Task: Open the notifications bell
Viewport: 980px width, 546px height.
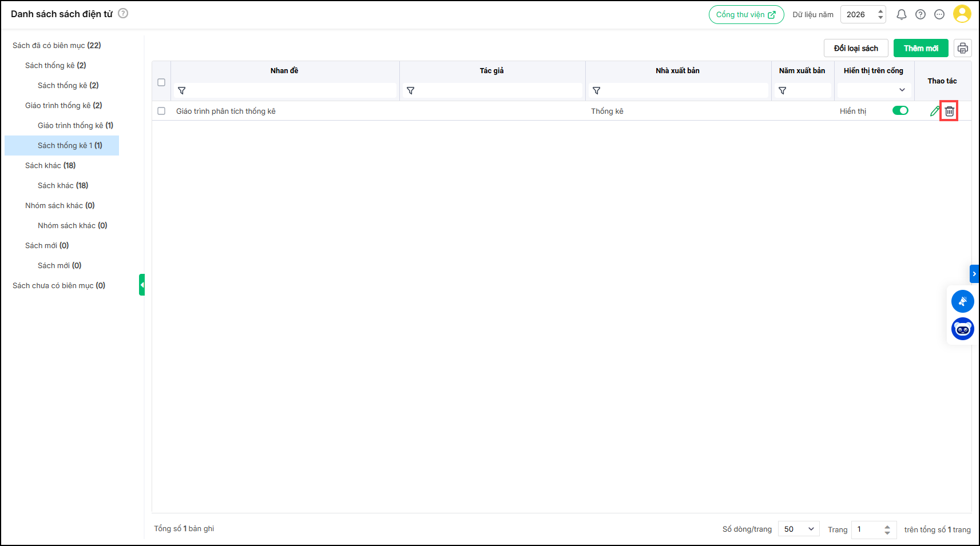Action: pos(901,15)
